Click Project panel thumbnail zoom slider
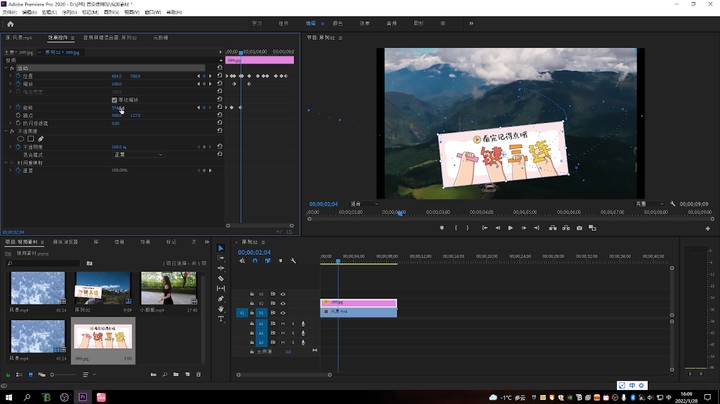 (64, 375)
